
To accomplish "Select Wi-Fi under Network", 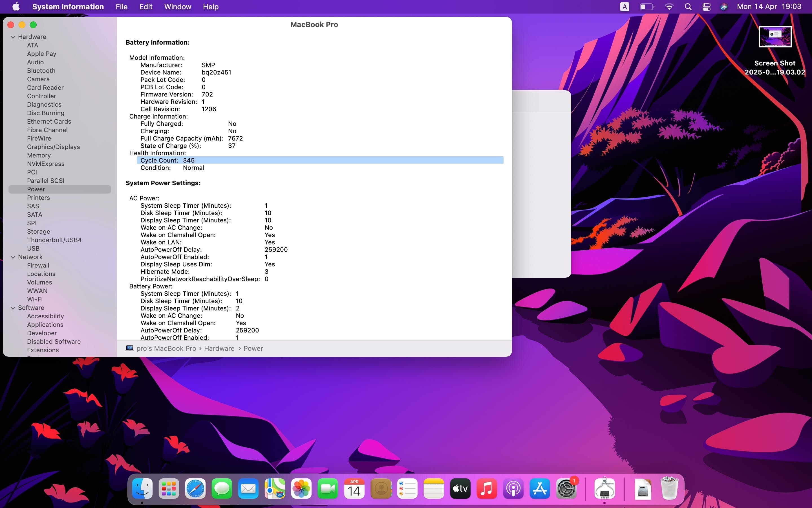I will (x=35, y=299).
